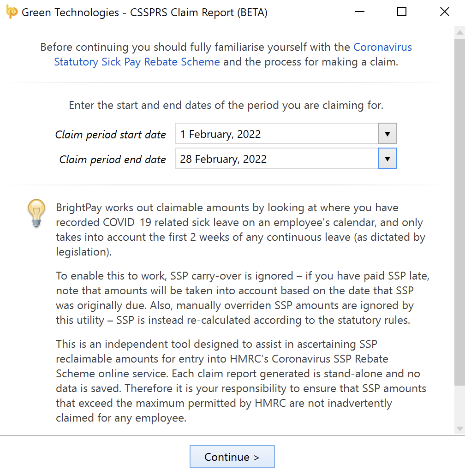Open the claim period start date dropdown arrow
The image size is (465, 476).
click(387, 134)
